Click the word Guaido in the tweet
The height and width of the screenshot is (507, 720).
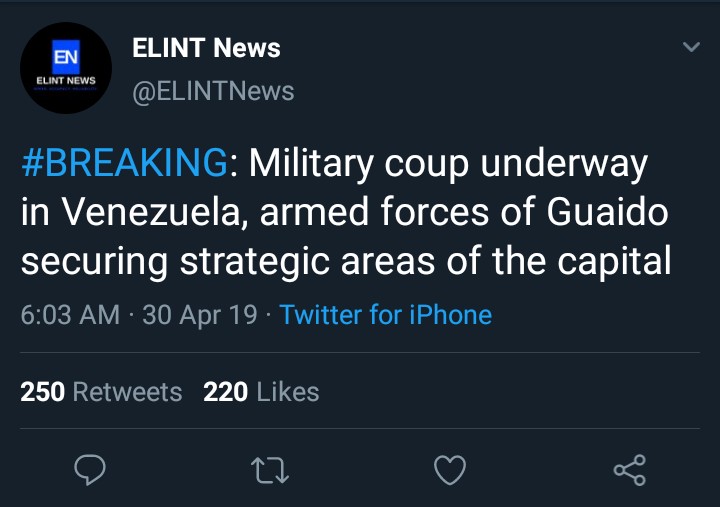[x=608, y=212]
